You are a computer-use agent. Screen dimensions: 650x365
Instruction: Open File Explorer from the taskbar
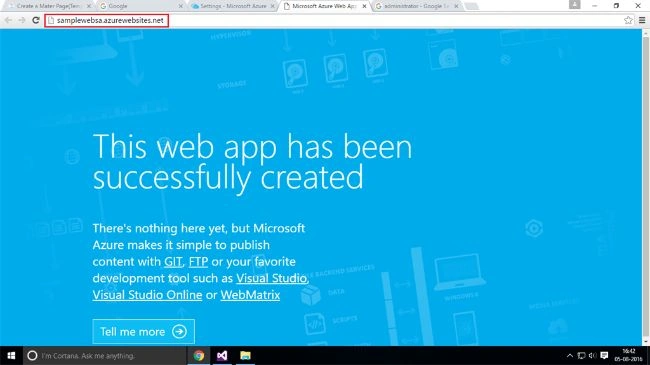tap(245, 355)
